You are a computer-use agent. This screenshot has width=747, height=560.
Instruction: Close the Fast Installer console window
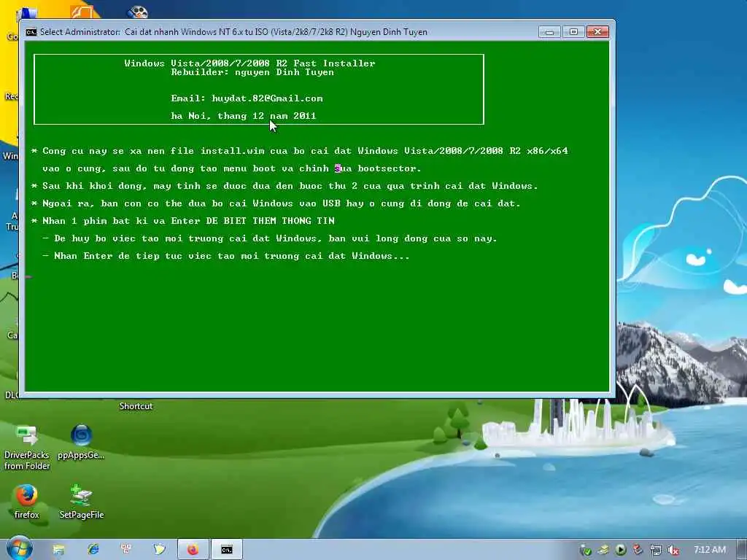(597, 32)
